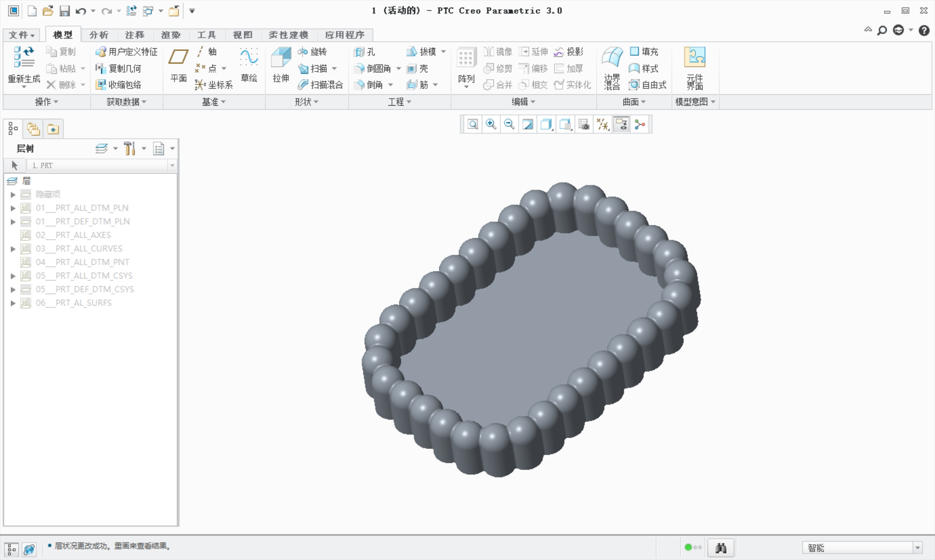This screenshot has width=935, height=560.
Task: Open the File (文件) menu
Action: click(22, 35)
